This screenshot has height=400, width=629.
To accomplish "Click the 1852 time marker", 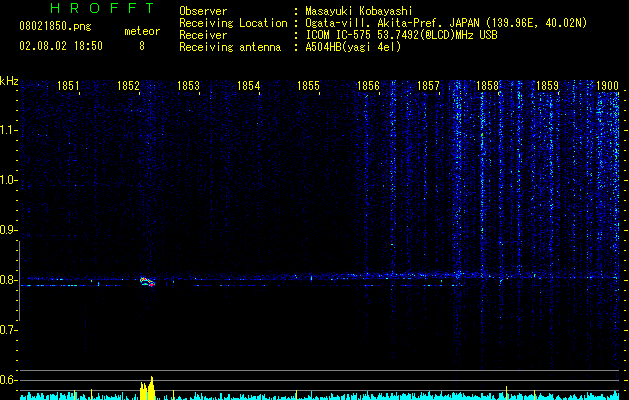I will pyautogui.click(x=128, y=86).
